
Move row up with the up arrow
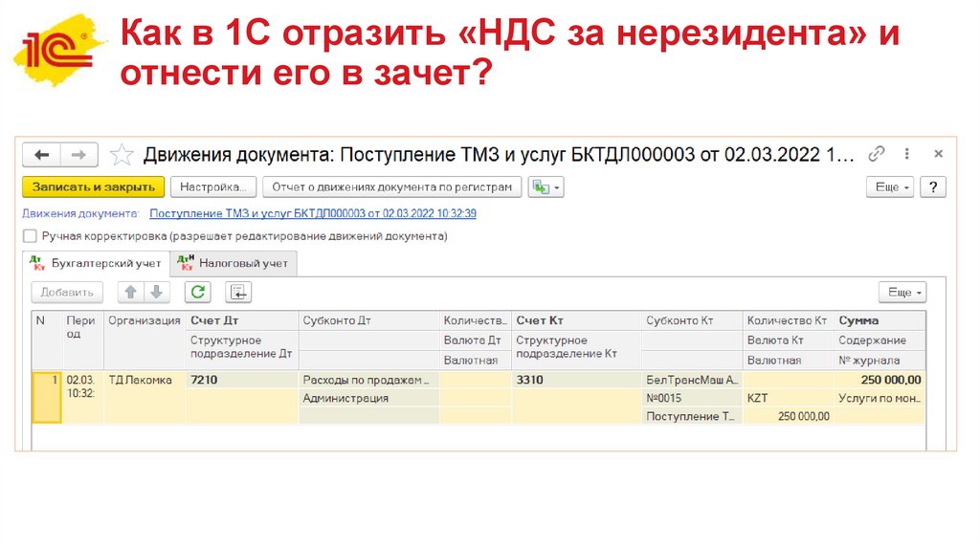point(130,293)
